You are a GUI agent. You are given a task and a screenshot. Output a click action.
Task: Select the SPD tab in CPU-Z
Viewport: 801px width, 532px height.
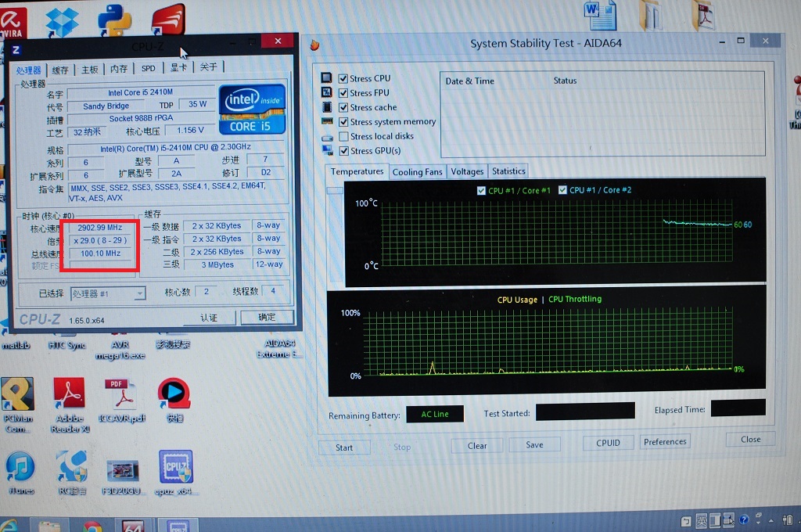click(x=148, y=69)
